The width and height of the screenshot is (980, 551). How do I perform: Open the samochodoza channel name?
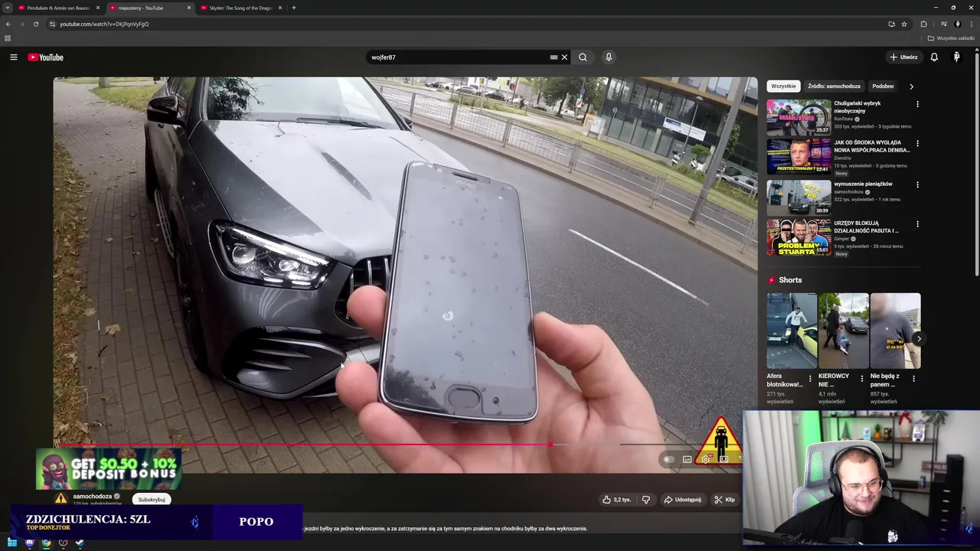point(92,496)
